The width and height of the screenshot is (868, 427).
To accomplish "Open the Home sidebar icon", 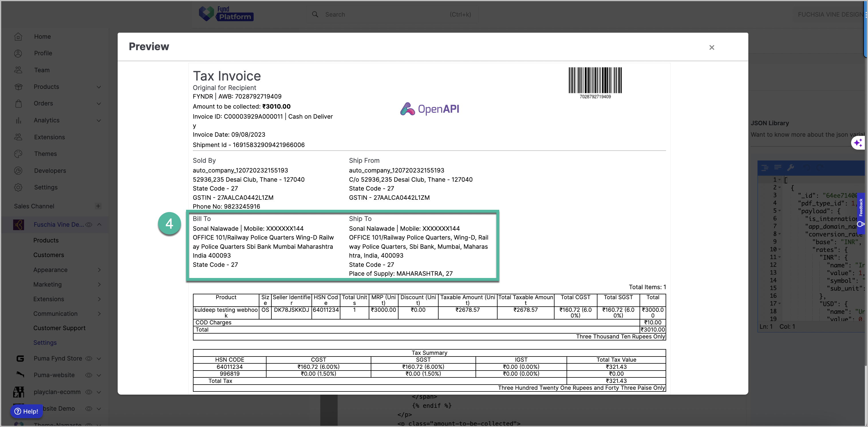I will 19,36.
